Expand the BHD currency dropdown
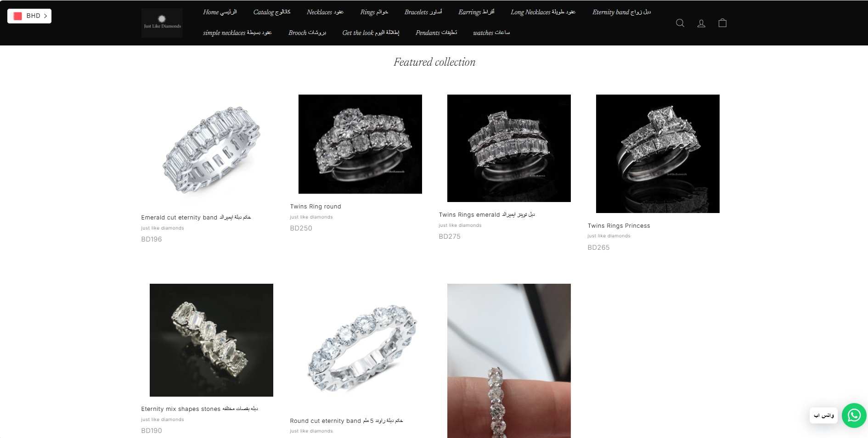 (x=29, y=16)
